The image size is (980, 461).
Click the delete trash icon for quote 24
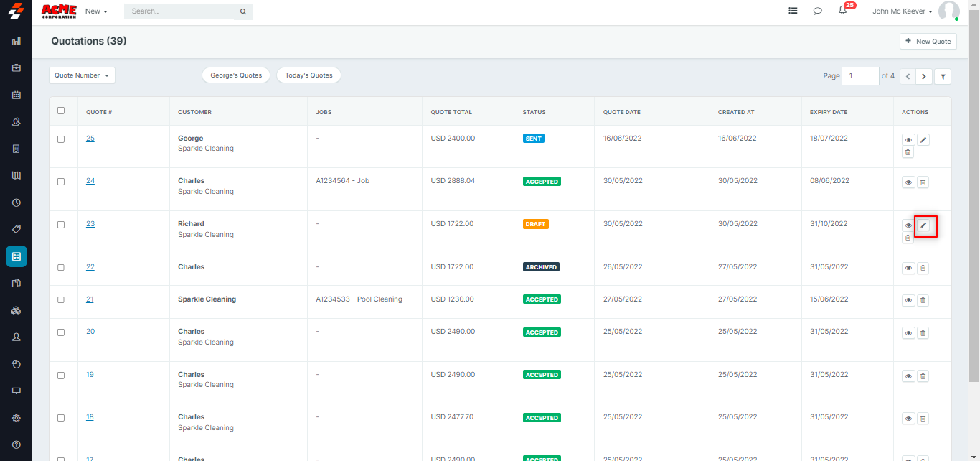click(x=923, y=182)
